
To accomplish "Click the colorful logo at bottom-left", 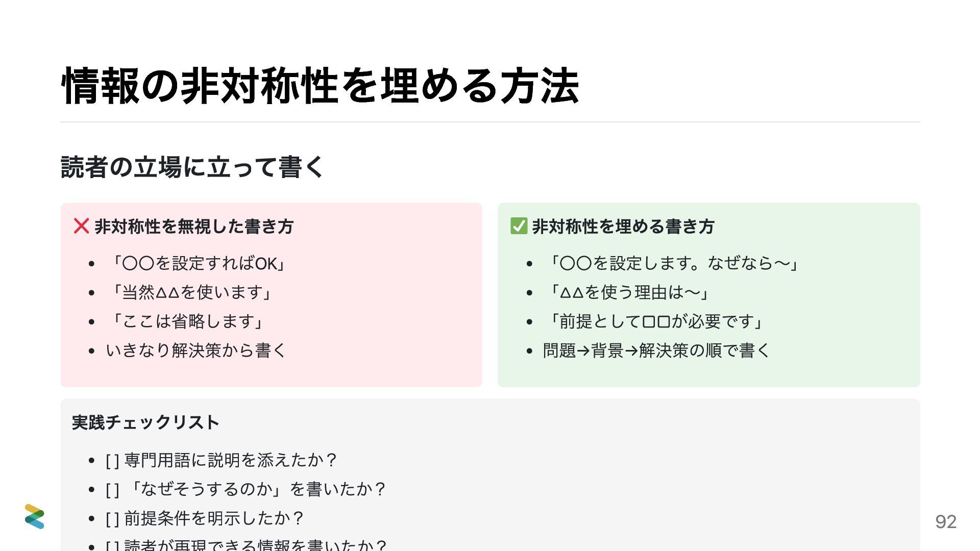I will pyautogui.click(x=35, y=516).
